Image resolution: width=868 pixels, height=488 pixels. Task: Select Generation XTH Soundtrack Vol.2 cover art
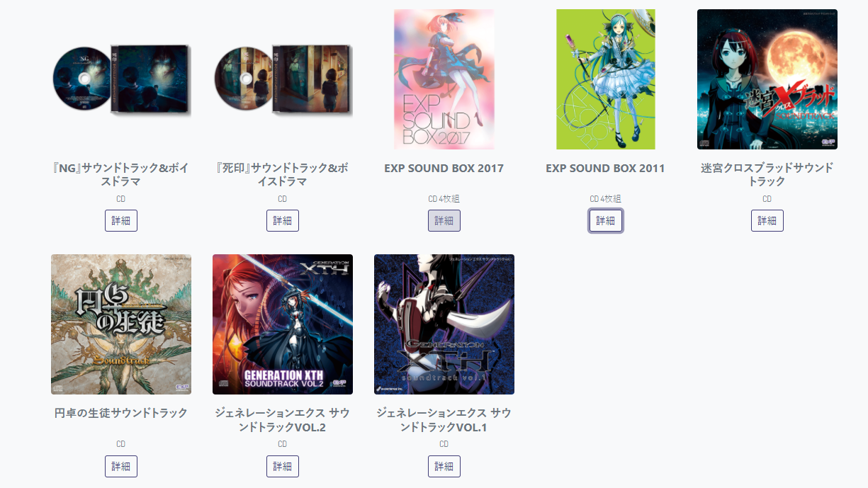point(283,324)
